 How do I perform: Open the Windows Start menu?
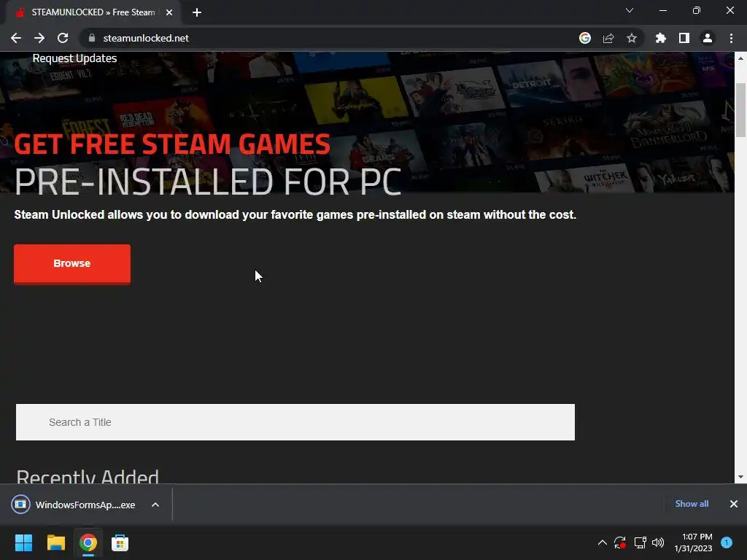pyautogui.click(x=23, y=542)
